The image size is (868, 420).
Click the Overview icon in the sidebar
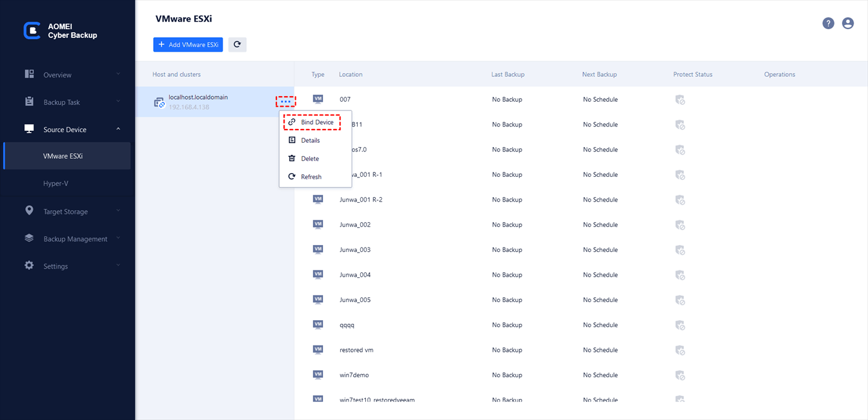pyautogui.click(x=29, y=74)
